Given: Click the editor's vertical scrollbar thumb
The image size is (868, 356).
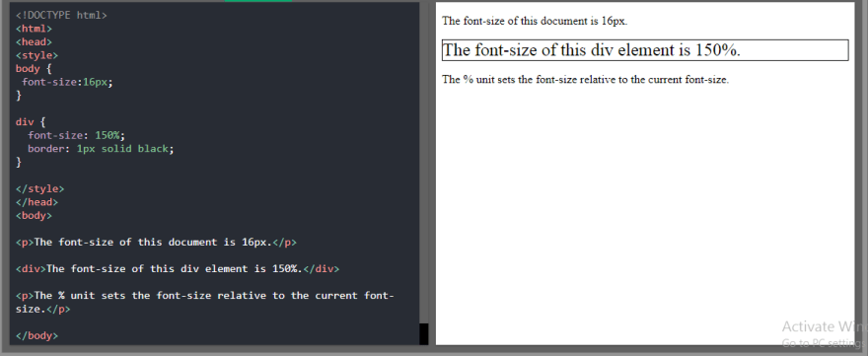Looking at the screenshot, I should [x=423, y=334].
